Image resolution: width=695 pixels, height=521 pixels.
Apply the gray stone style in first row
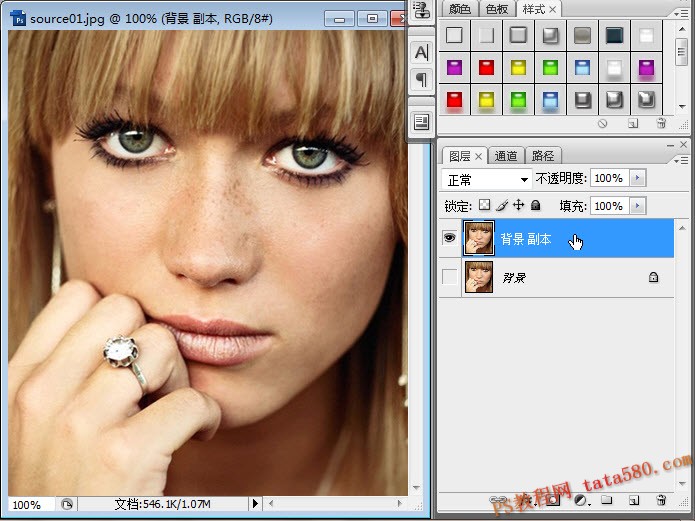pyautogui.click(x=582, y=35)
